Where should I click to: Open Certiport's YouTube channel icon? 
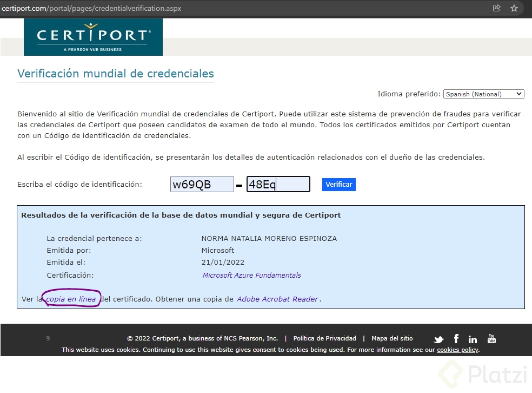[491, 338]
